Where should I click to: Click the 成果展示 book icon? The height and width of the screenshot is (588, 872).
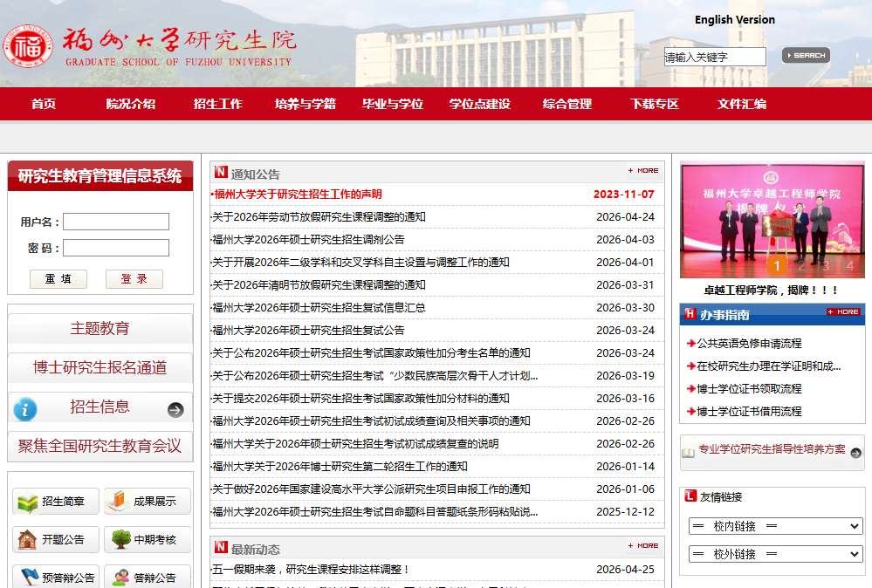click(x=118, y=502)
